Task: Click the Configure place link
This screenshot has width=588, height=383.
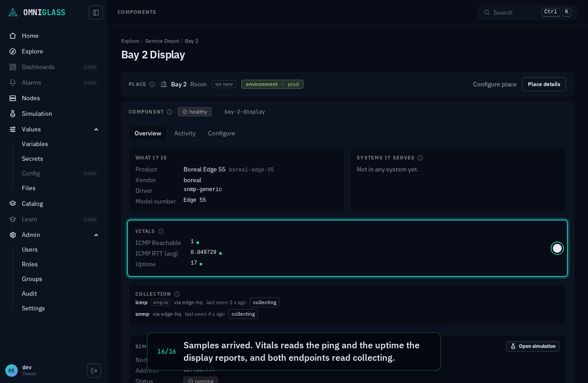Action: [495, 84]
